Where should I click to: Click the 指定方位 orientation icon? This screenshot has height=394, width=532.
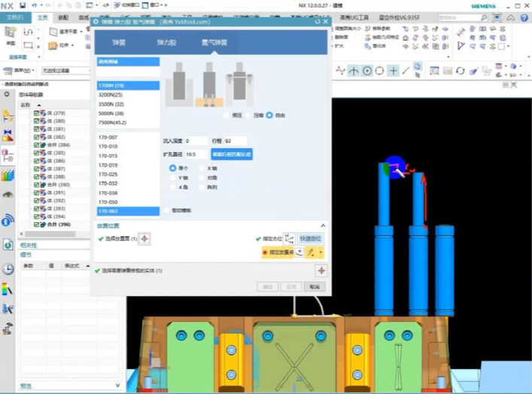click(290, 239)
